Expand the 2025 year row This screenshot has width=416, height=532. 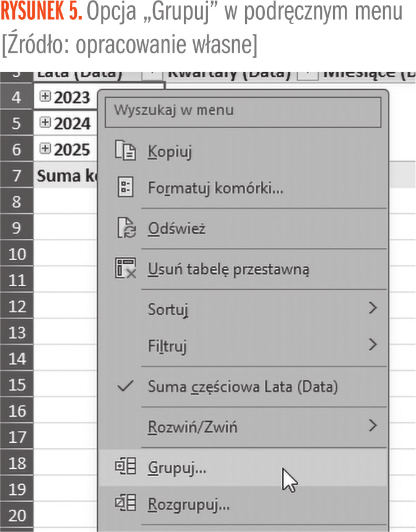click(x=45, y=149)
